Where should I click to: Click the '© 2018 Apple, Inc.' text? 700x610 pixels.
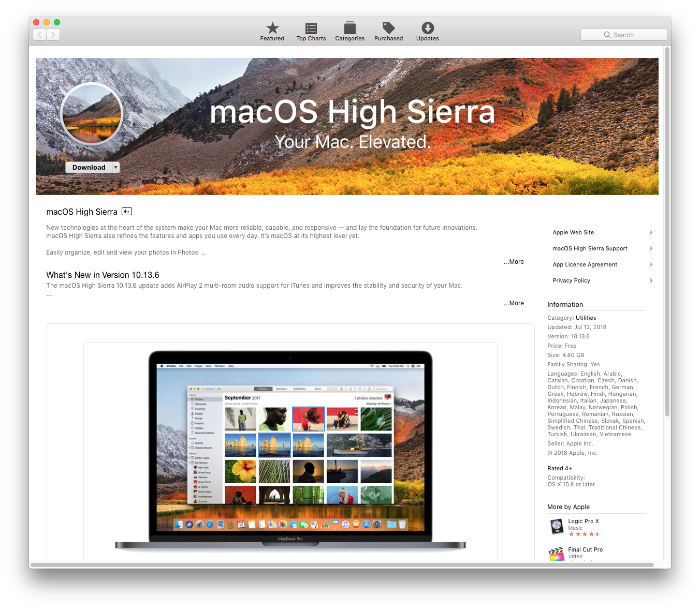[573, 453]
